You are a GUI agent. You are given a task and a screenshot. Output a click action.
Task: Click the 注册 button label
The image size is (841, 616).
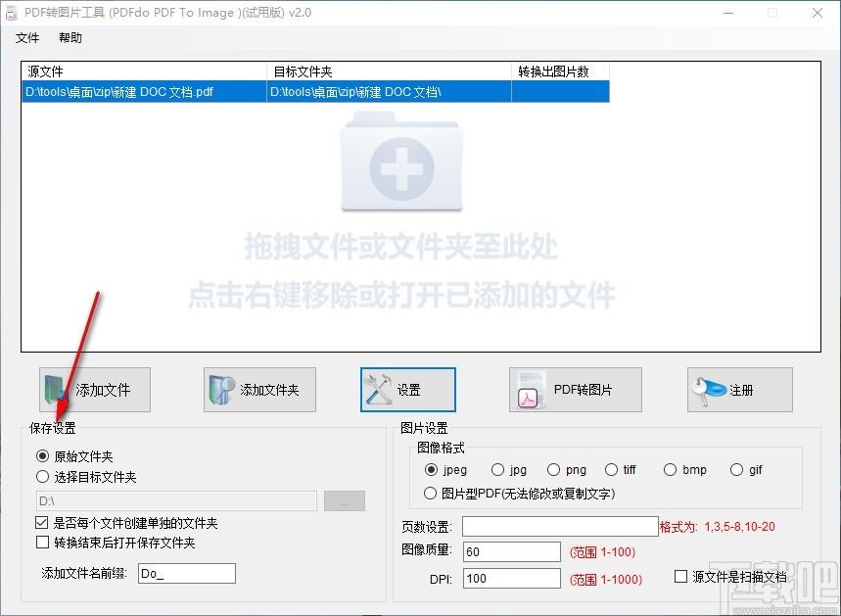741,390
